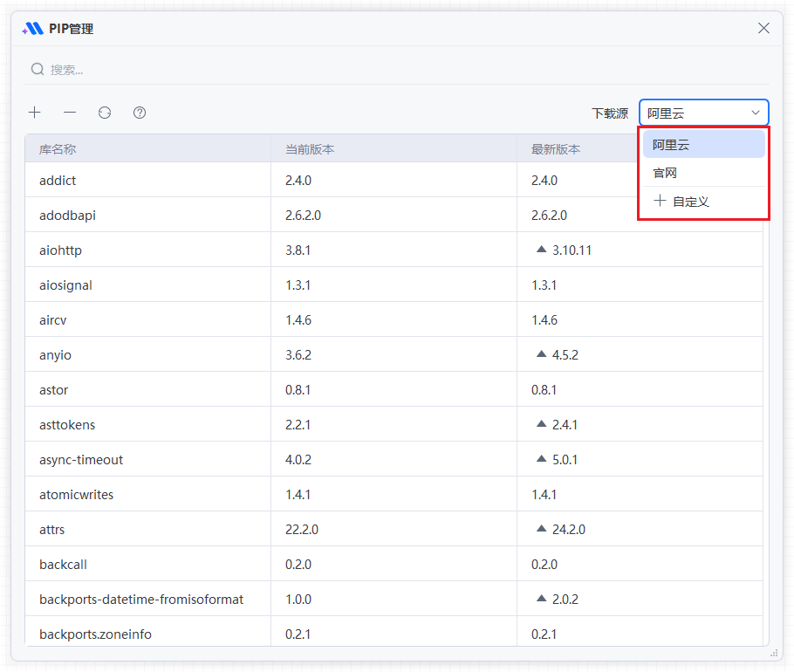
Task: Click the refresh library list icon
Action: pyautogui.click(x=105, y=113)
